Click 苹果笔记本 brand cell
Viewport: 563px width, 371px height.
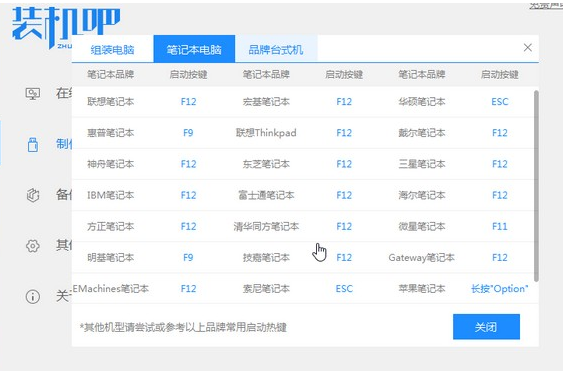422,289
